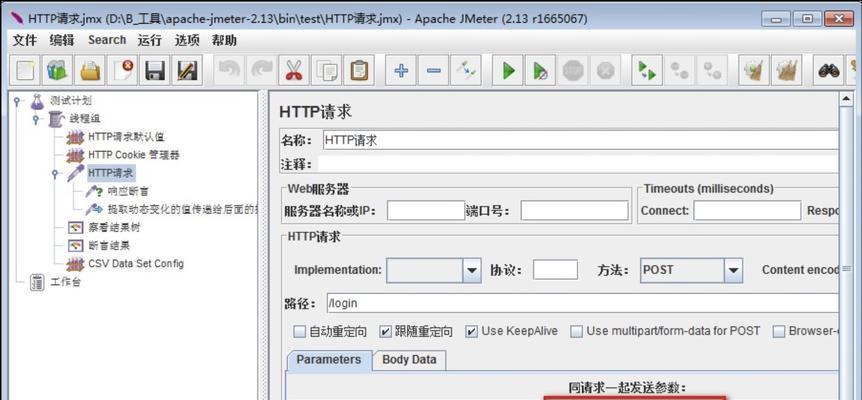This screenshot has height=400, width=862.
Task: Select 测试计划 in the tree
Action: (x=70, y=101)
